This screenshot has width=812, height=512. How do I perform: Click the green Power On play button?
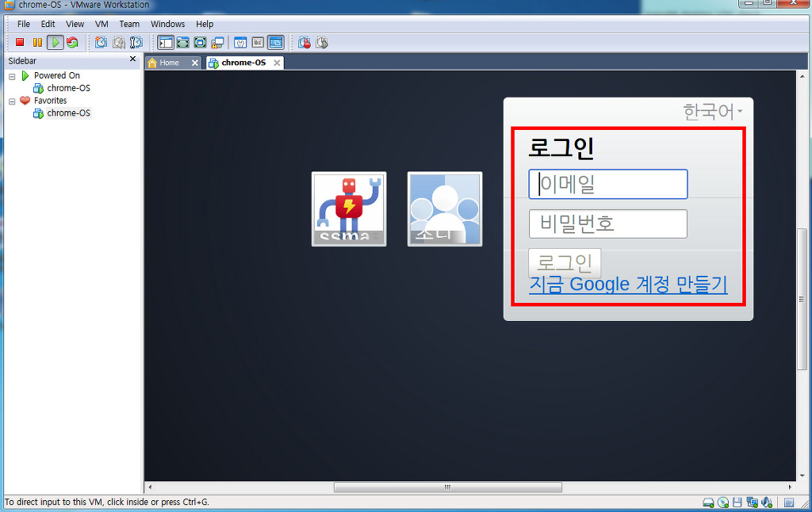[55, 43]
